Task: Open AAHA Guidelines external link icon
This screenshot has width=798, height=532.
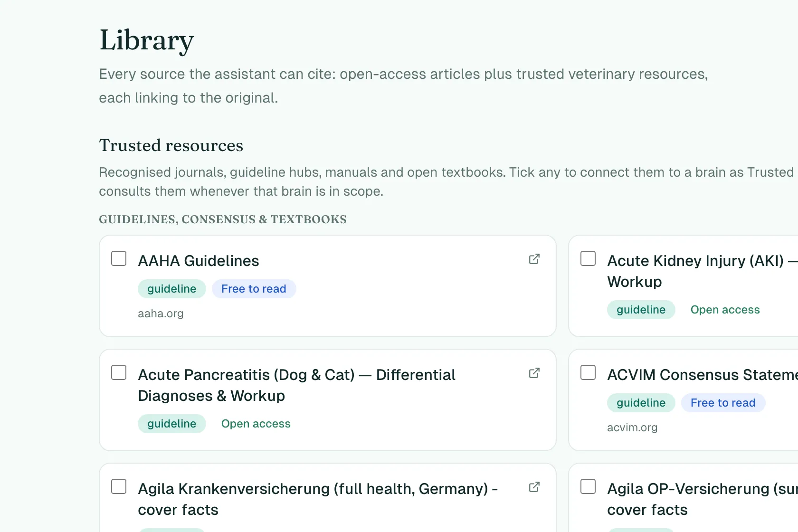Action: [x=534, y=259]
